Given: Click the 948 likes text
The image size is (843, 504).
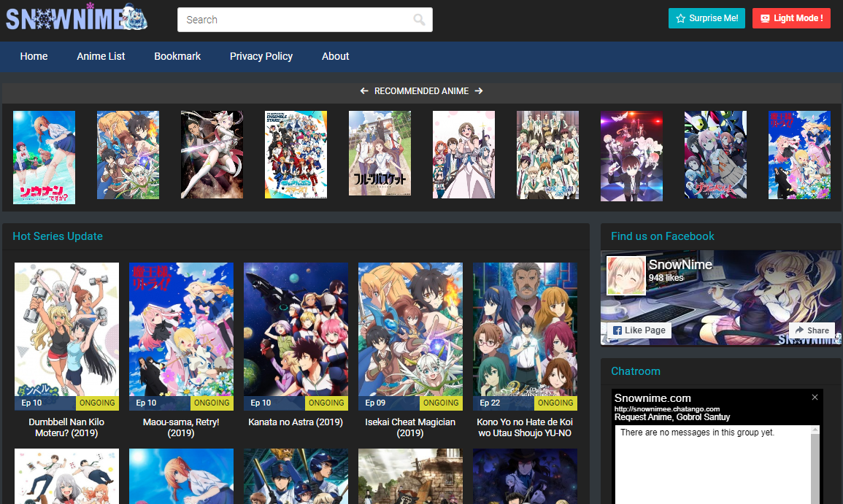Looking at the screenshot, I should 666,278.
